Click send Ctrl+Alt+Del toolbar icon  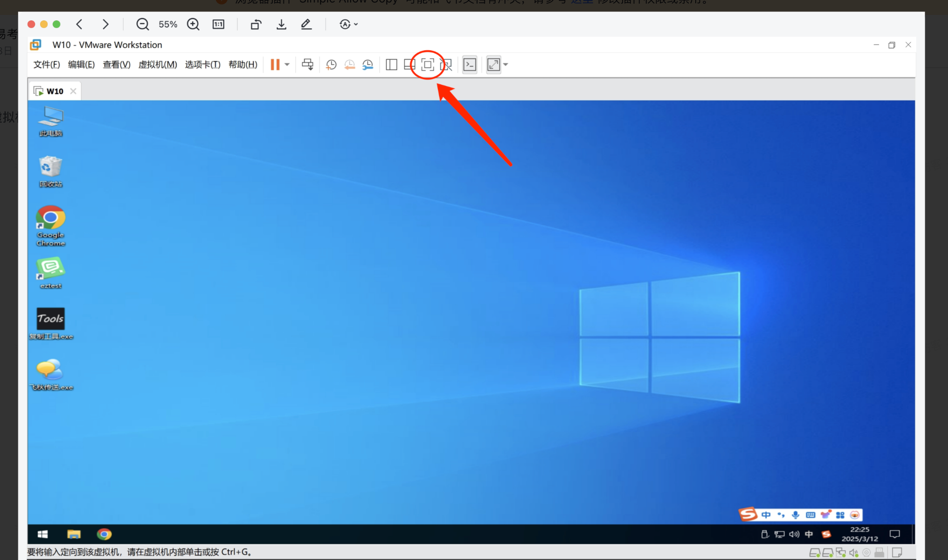308,65
